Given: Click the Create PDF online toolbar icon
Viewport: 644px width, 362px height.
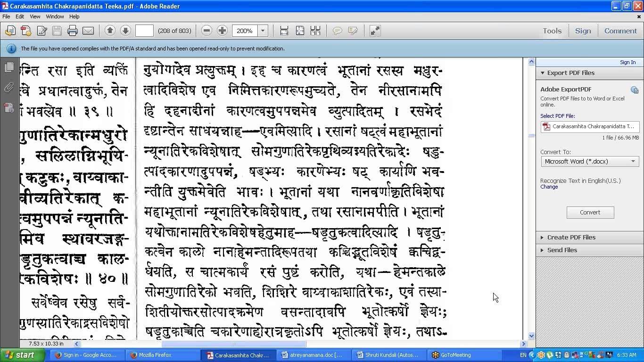Looking at the screenshot, I should click(x=26, y=31).
